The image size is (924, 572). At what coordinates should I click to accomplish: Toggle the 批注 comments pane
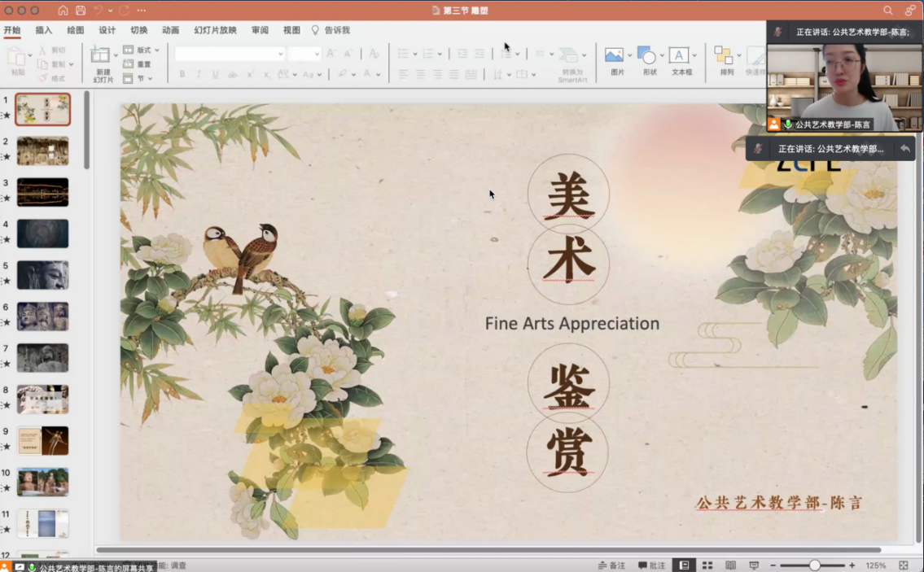point(652,565)
